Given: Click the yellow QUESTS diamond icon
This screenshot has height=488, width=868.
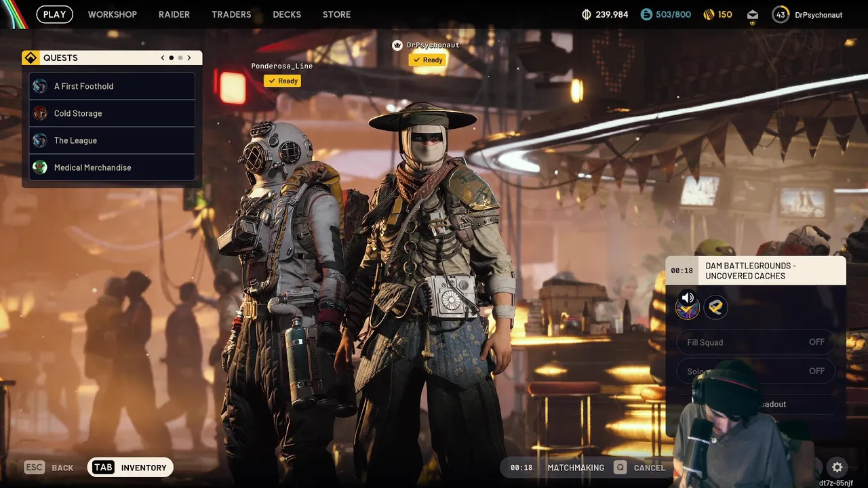Looking at the screenshot, I should tap(31, 58).
